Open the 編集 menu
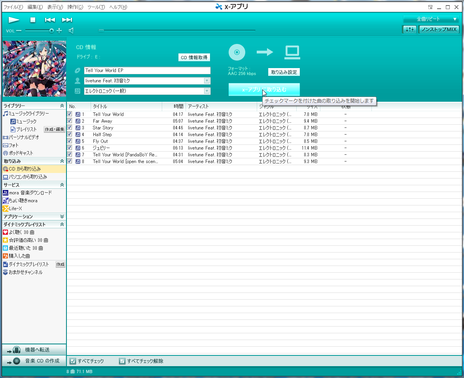Image resolution: width=464 pixels, height=378 pixels. [35, 7]
